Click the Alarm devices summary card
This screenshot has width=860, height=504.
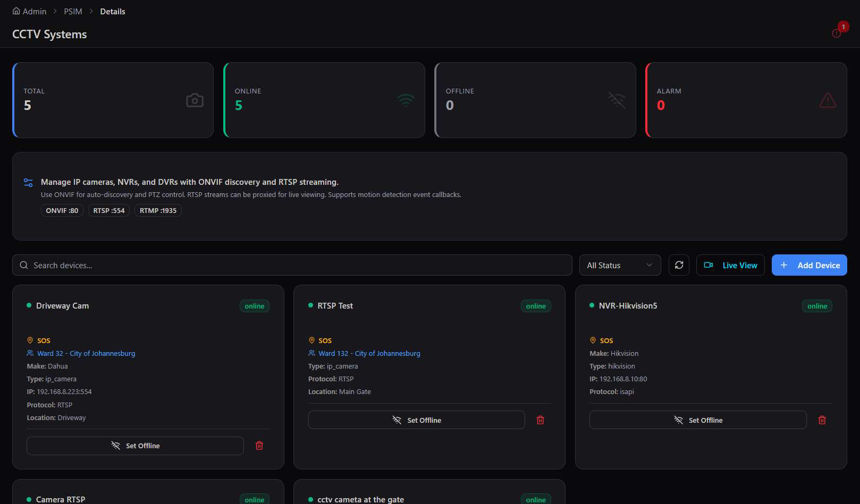[x=746, y=100]
